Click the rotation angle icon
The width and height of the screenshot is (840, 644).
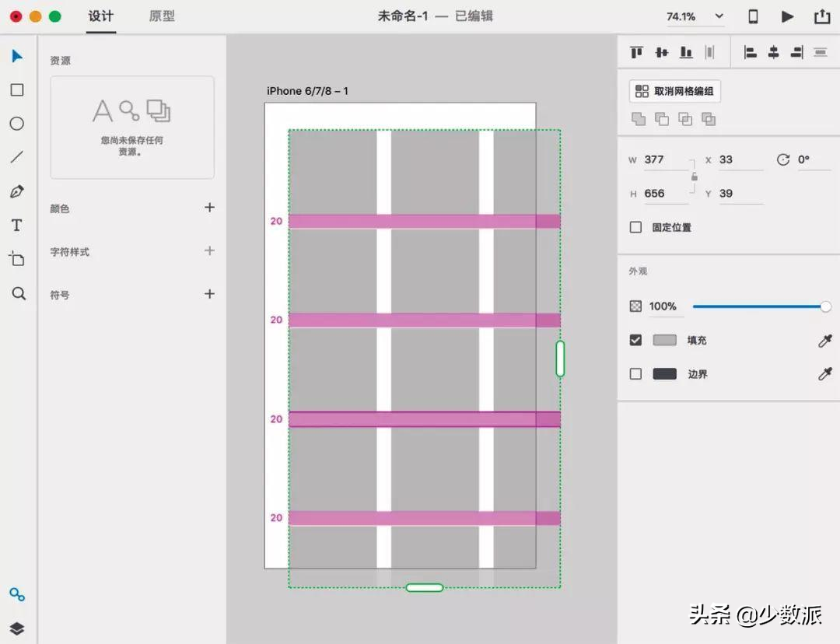click(x=783, y=159)
